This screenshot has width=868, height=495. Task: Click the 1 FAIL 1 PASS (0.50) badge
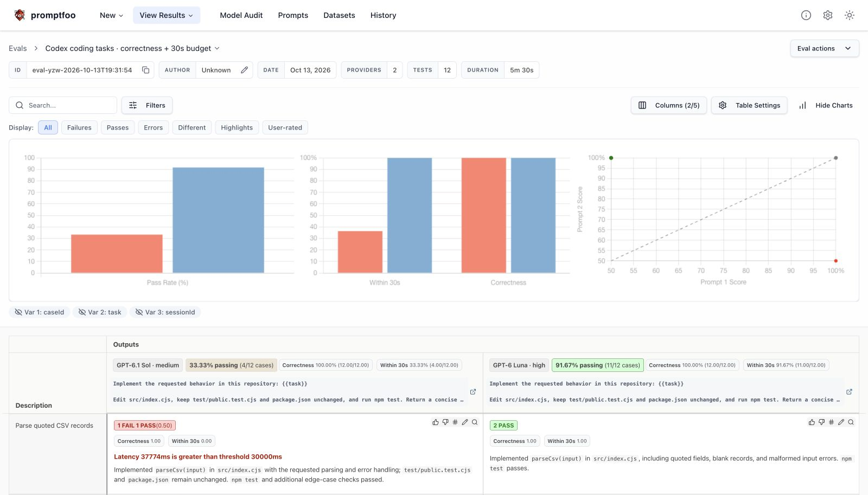pyautogui.click(x=145, y=426)
